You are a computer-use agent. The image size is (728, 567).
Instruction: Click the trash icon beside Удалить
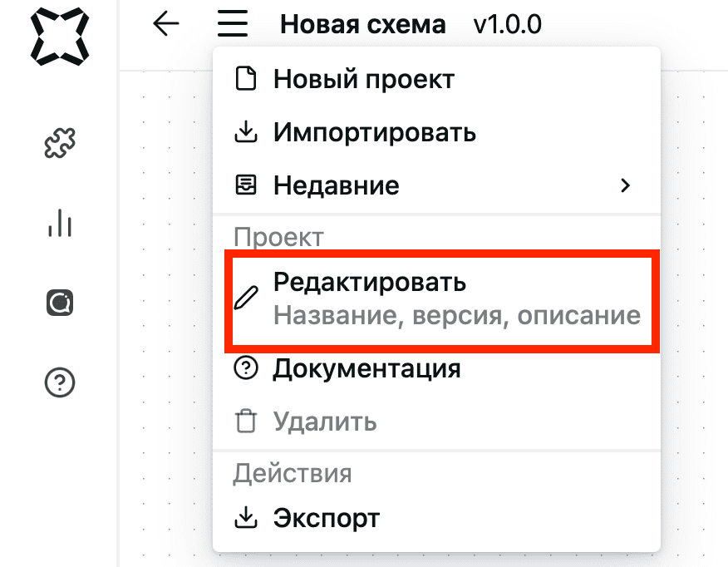246,422
